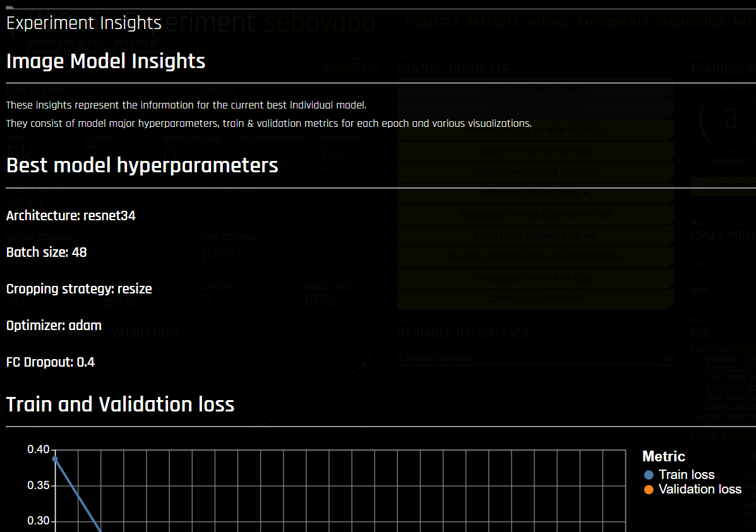Click DOWNLOAD AUTOREPORT
The height and width of the screenshot is (532, 756).
tap(535, 299)
